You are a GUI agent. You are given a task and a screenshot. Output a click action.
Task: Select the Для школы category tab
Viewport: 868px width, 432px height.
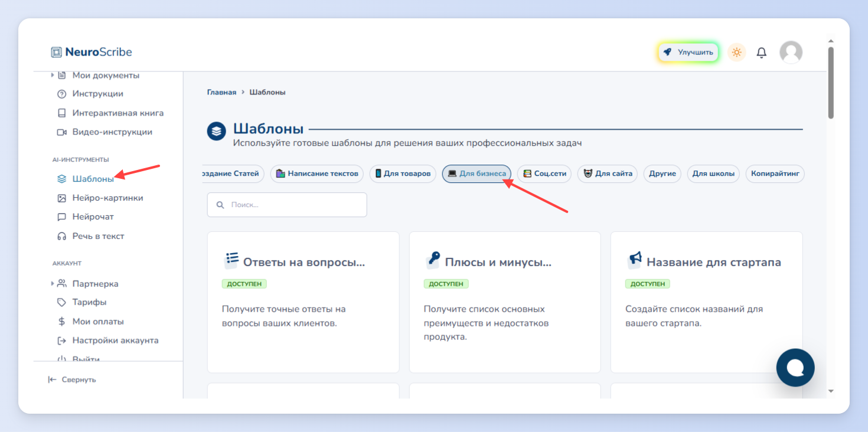[713, 174]
